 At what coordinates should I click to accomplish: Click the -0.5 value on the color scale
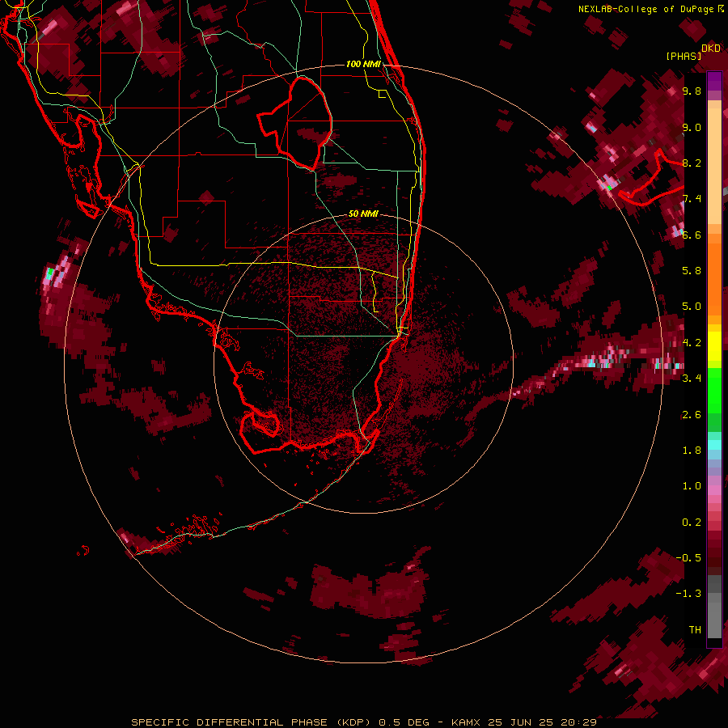pyautogui.click(x=688, y=558)
